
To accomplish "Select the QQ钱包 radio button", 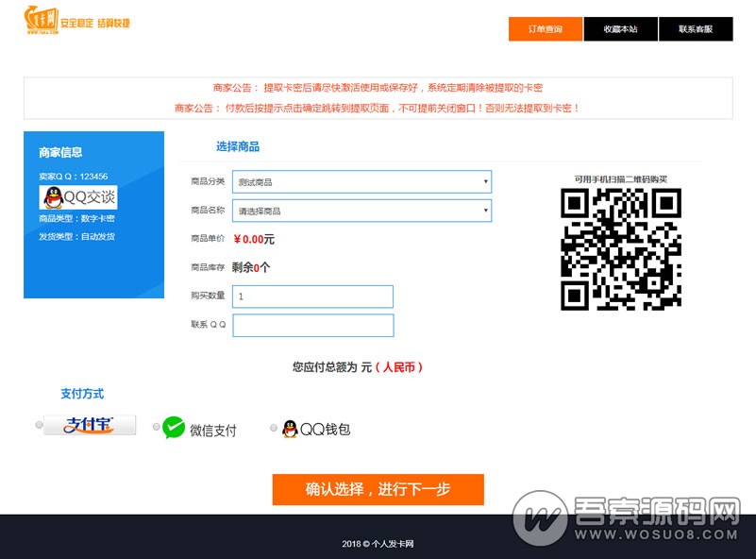I will point(274,428).
